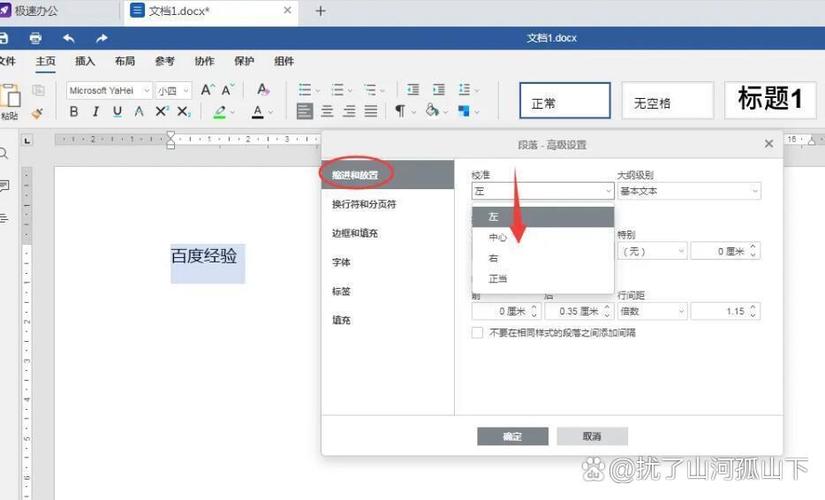Screen dimensions: 825x500
Task: Redo action using the forward arrow icon
Action: 102,38
